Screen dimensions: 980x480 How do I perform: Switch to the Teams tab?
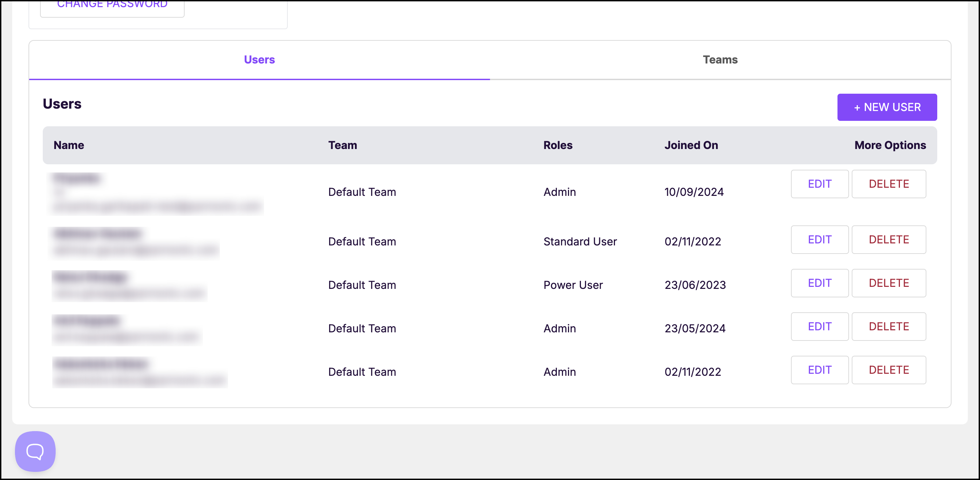(720, 60)
